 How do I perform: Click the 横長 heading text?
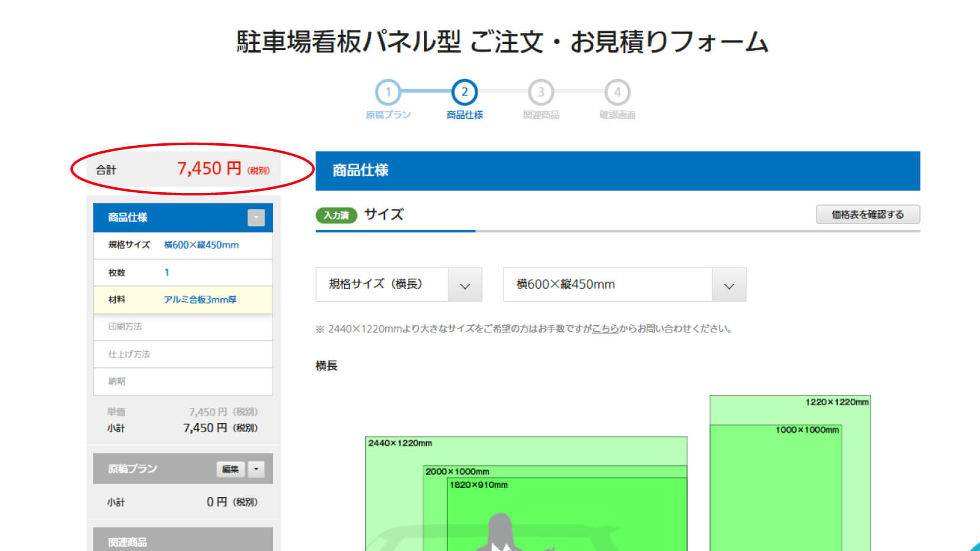pos(326,366)
